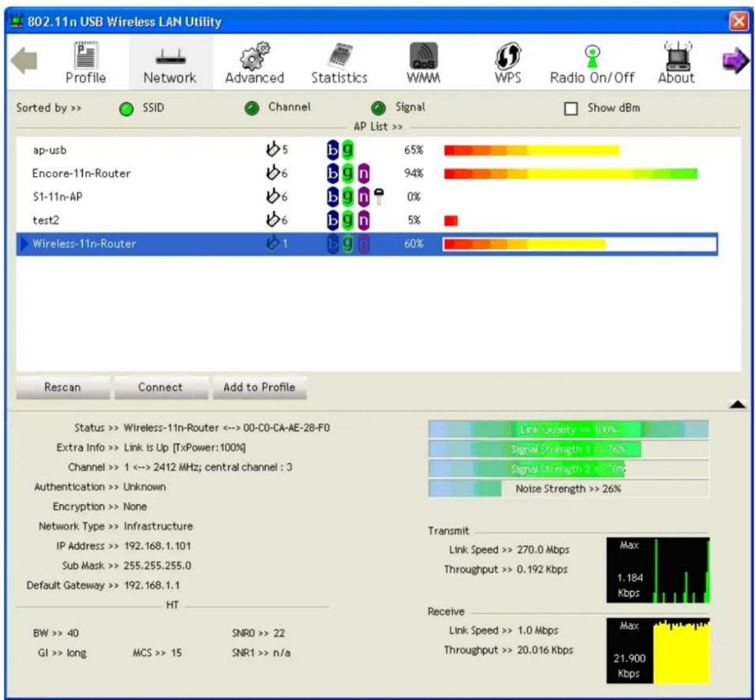This screenshot has height=700, width=755.
Task: Click the Signal Strength 1 bar
Action: click(569, 449)
